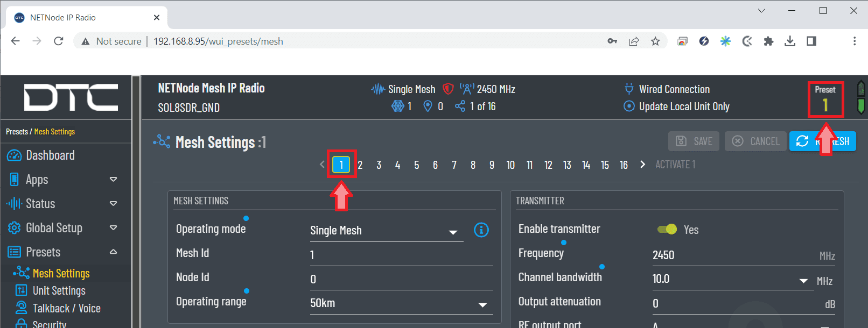The width and height of the screenshot is (868, 328).
Task: Click the browser bookmark star icon
Action: (655, 41)
